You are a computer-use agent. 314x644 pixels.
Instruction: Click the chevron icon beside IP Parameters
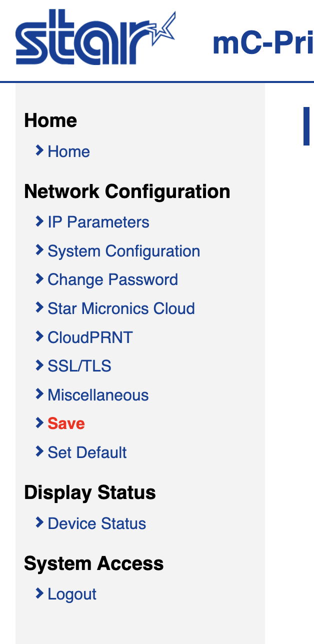tap(39, 221)
